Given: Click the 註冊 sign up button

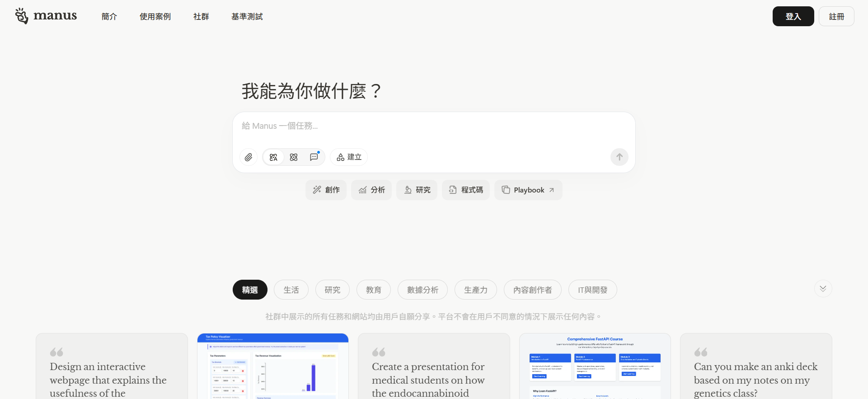Looking at the screenshot, I should pyautogui.click(x=836, y=16).
